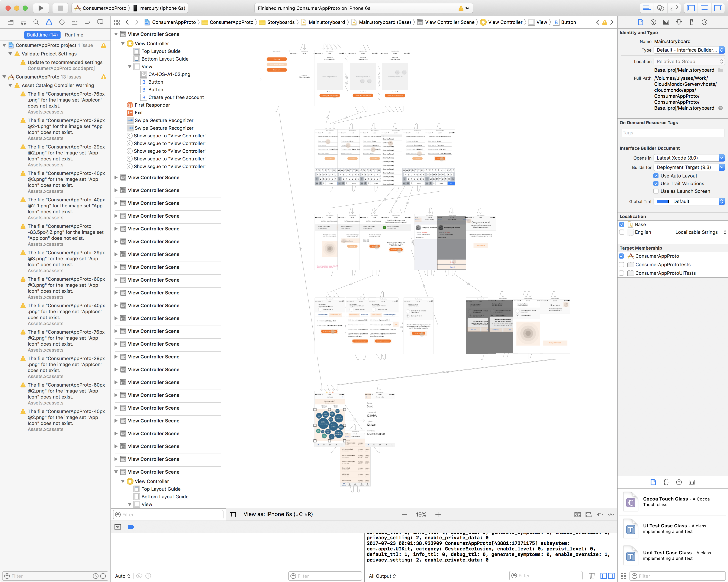Check English localization

point(622,232)
